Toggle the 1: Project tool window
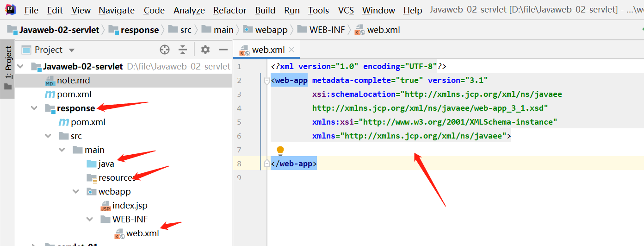The image size is (644, 246). pyautogui.click(x=8, y=69)
